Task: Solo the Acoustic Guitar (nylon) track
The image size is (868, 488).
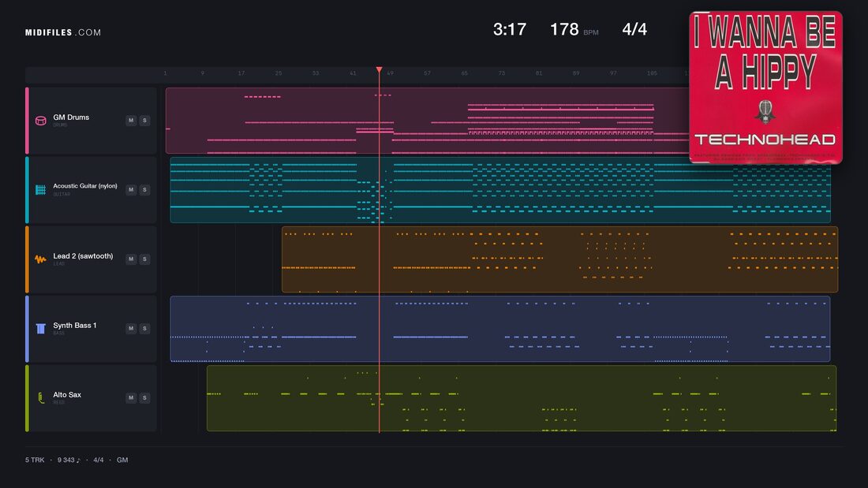Action: click(144, 190)
